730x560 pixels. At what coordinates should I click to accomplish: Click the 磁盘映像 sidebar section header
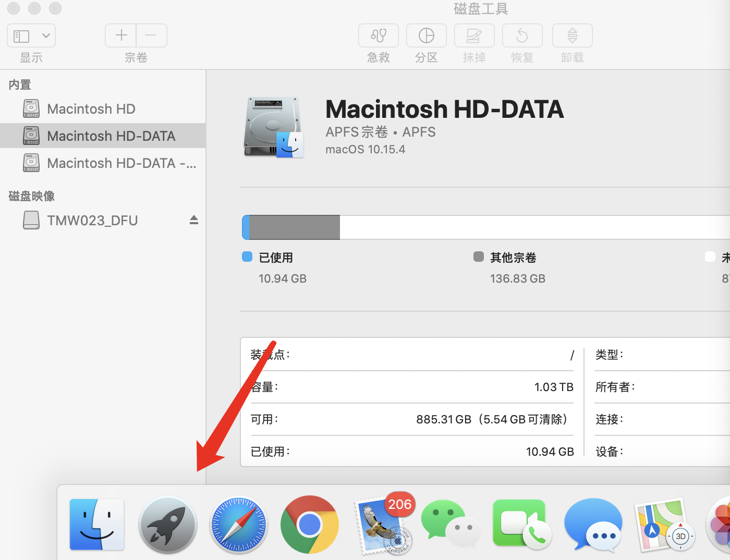32,196
